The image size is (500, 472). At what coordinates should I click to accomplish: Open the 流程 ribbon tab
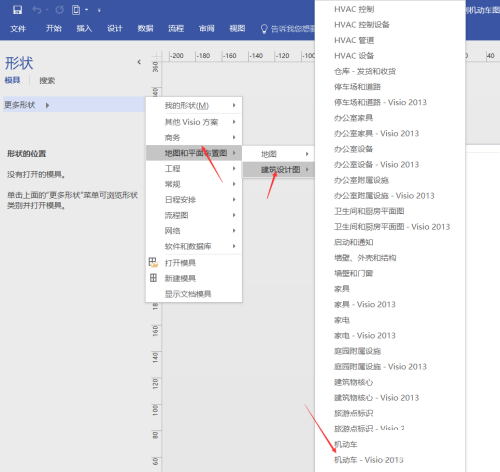[176, 29]
